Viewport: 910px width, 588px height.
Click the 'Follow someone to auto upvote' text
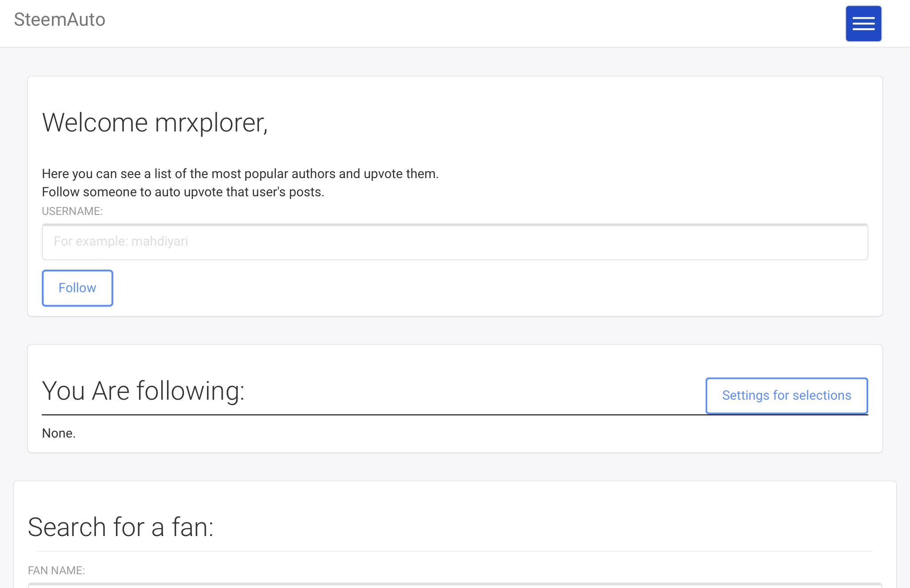[183, 192]
